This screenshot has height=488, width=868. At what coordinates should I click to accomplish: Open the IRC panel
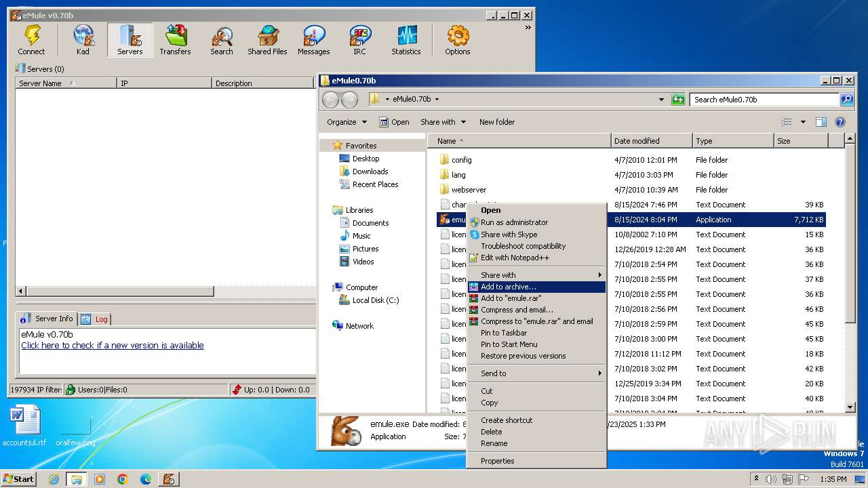click(x=359, y=40)
